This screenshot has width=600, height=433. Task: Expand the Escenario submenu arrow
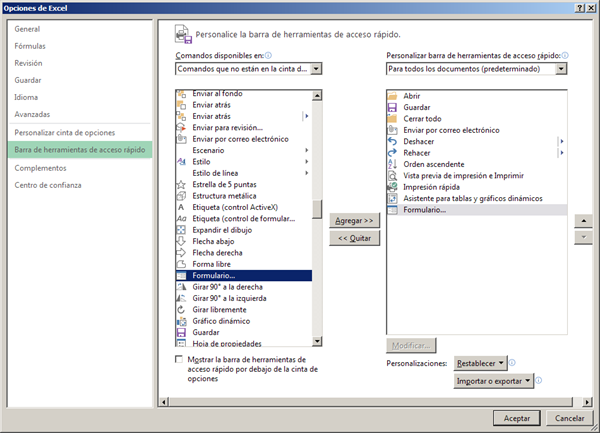pyautogui.click(x=307, y=150)
